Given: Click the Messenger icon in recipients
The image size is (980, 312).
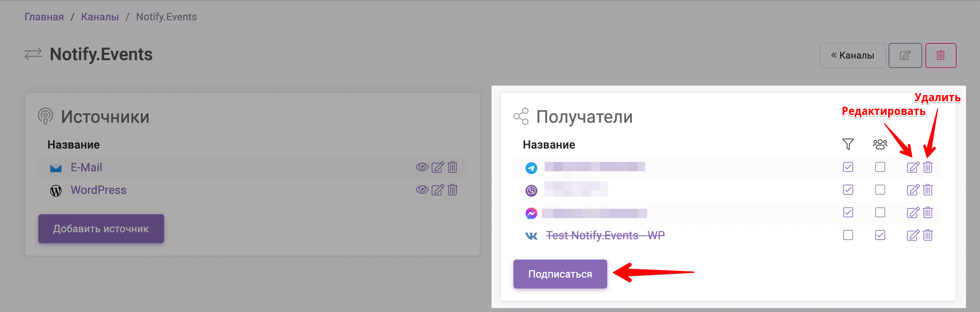Looking at the screenshot, I should click(531, 213).
